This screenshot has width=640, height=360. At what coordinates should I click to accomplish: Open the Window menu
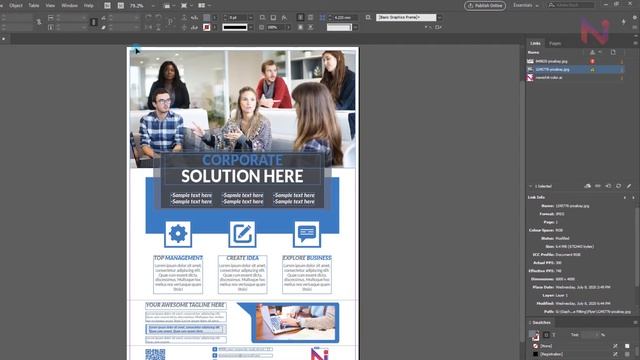point(69,6)
